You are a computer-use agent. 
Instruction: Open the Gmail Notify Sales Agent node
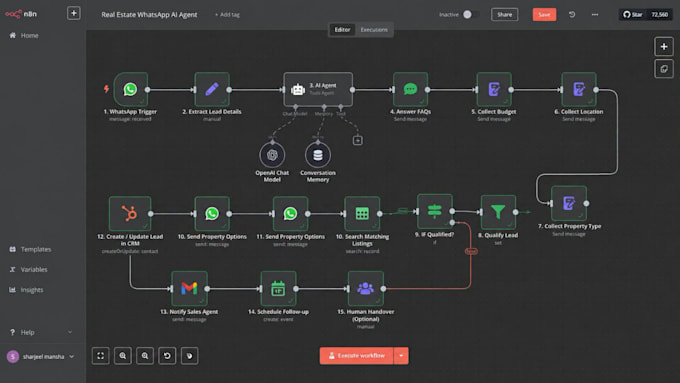tap(189, 288)
